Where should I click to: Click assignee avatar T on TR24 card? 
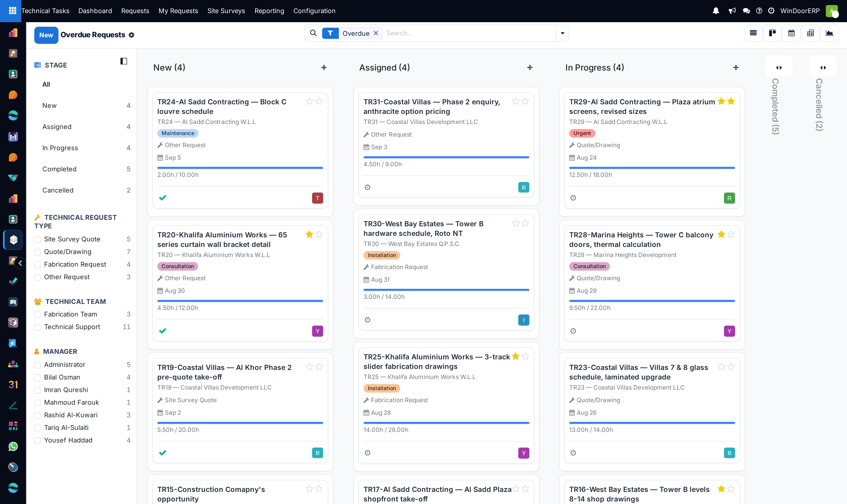[317, 198]
